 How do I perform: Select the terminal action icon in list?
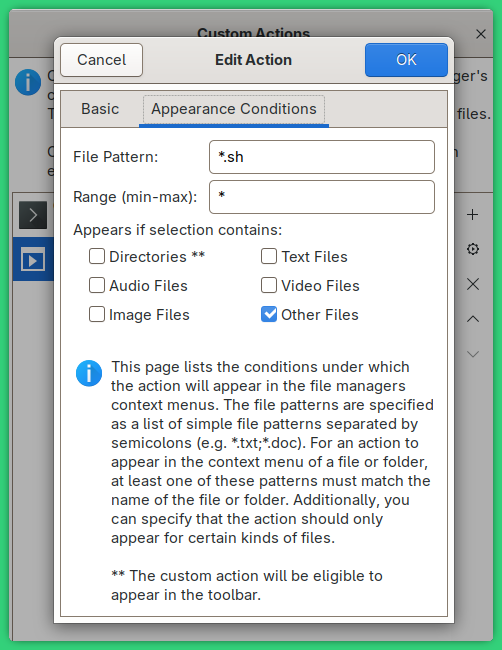(33, 215)
